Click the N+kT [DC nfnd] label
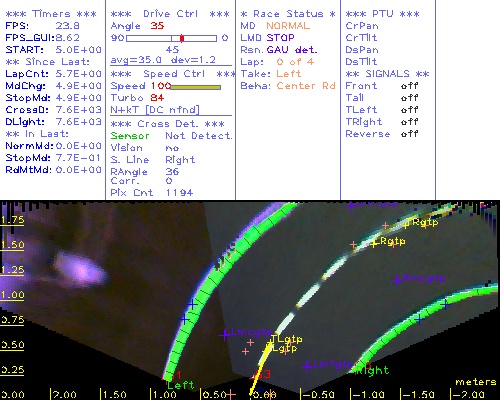 pos(155,110)
